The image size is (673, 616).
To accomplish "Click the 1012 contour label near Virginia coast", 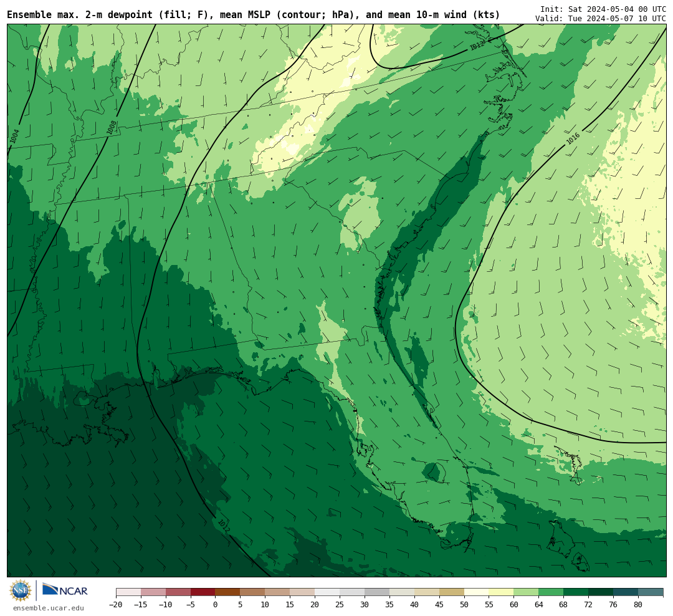I will click(477, 45).
